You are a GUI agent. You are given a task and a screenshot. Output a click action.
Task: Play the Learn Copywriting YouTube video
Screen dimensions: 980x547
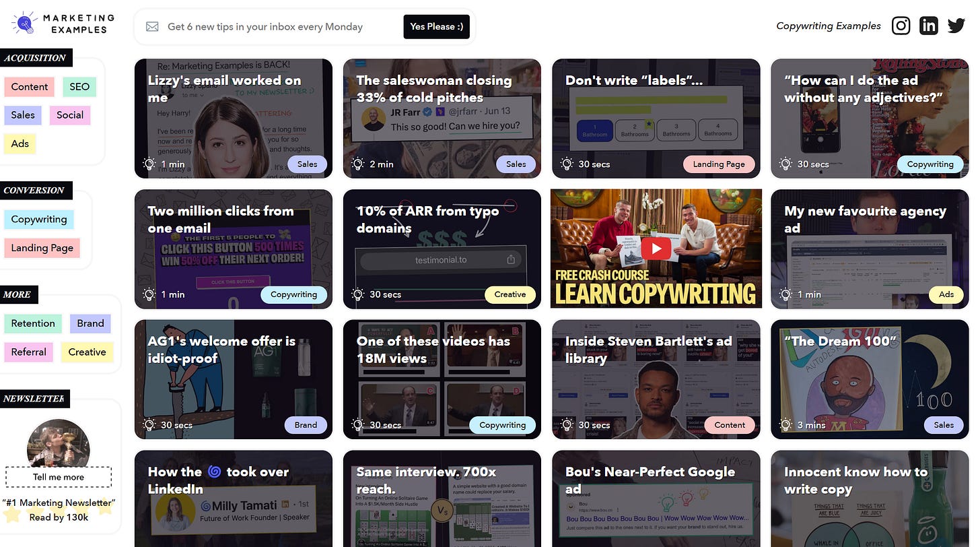pyautogui.click(x=656, y=249)
